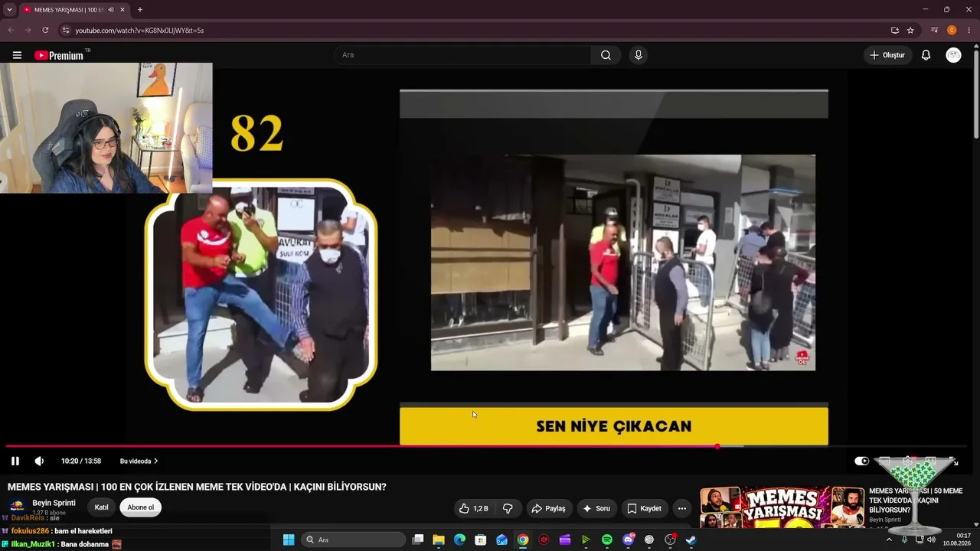The image size is (980, 551).
Task: Click the Katıl join button
Action: click(101, 507)
